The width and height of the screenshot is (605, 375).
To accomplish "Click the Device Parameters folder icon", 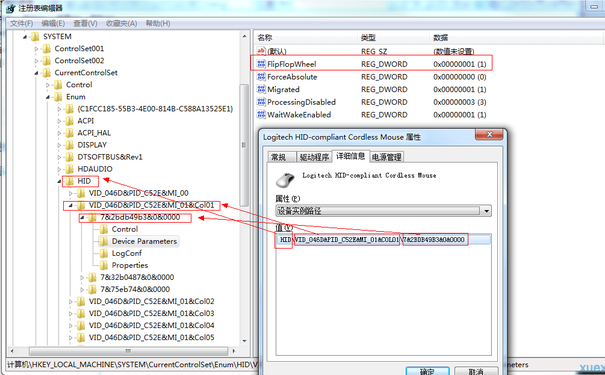I will pyautogui.click(x=104, y=241).
